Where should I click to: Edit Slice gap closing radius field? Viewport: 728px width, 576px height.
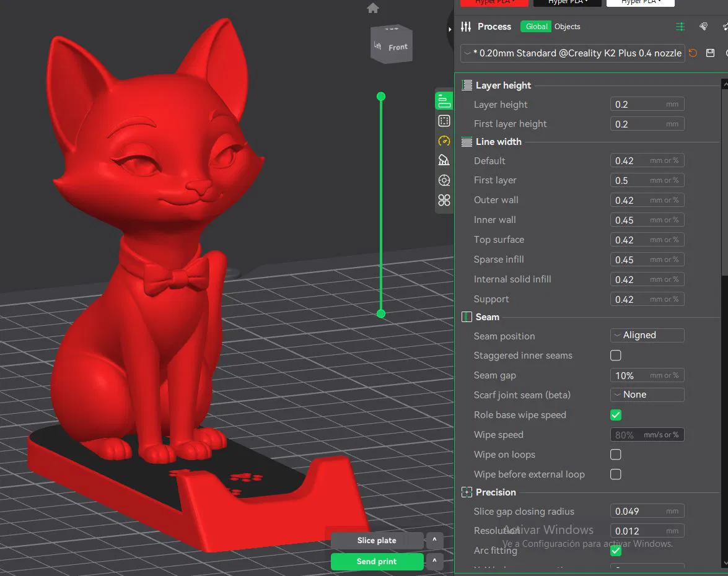647,511
